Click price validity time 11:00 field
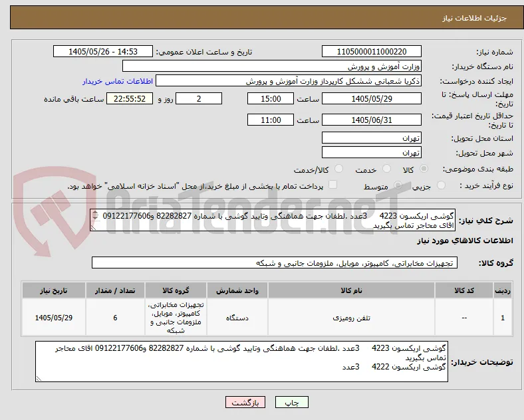This screenshot has width=524, height=420. pyautogui.click(x=271, y=120)
